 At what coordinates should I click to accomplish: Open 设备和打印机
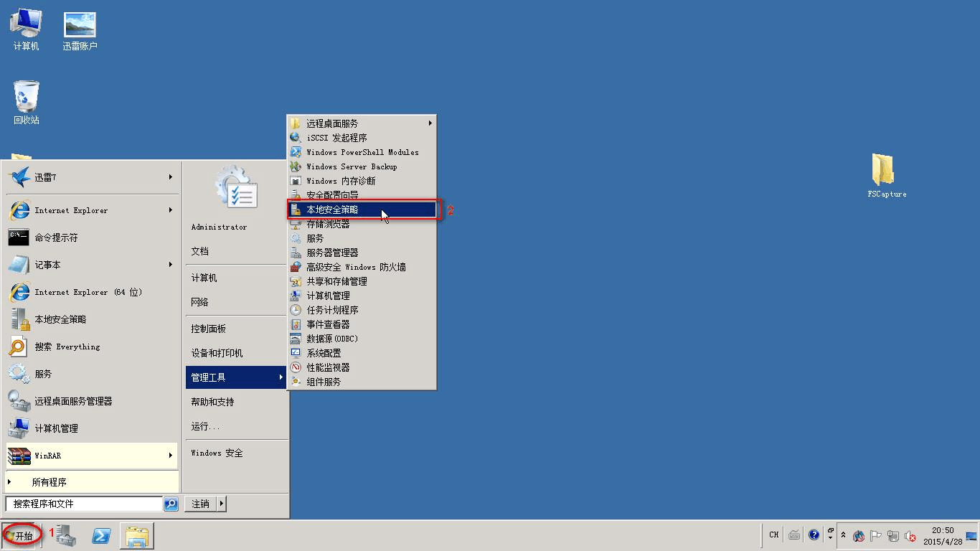click(237, 353)
